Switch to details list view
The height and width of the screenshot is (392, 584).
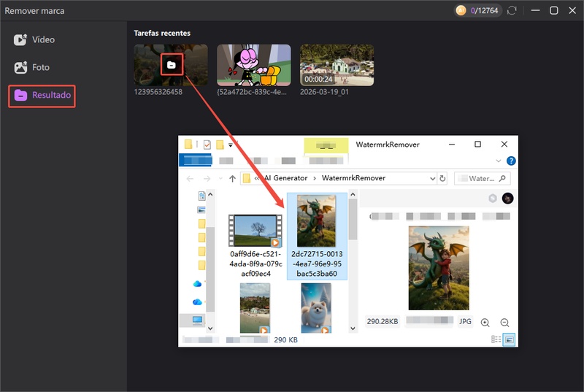click(496, 339)
